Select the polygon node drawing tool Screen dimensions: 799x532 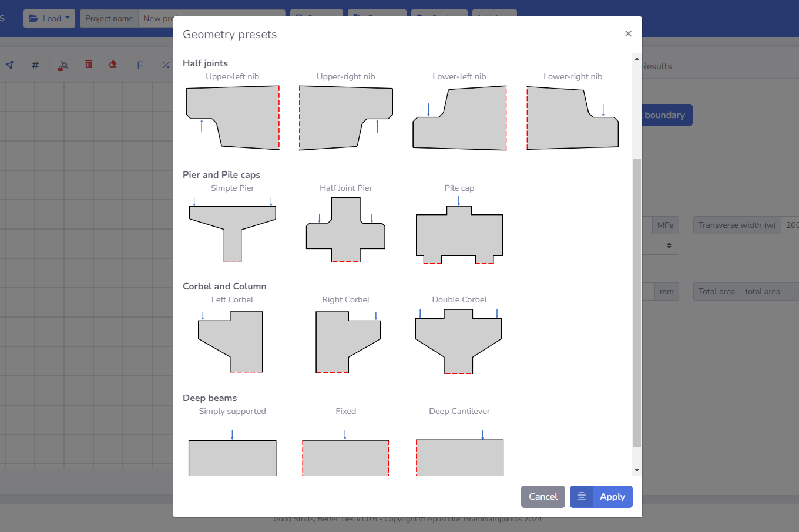[x=10, y=65]
